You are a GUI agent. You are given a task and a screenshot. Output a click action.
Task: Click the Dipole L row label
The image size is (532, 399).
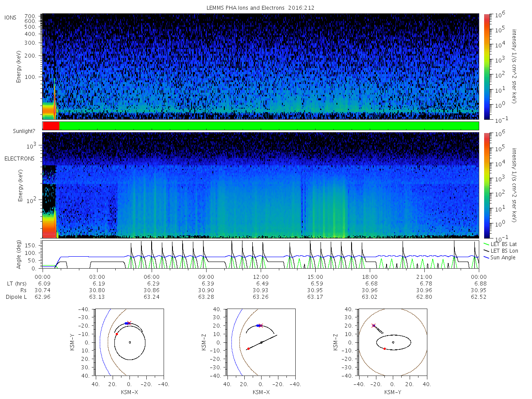tap(16, 297)
